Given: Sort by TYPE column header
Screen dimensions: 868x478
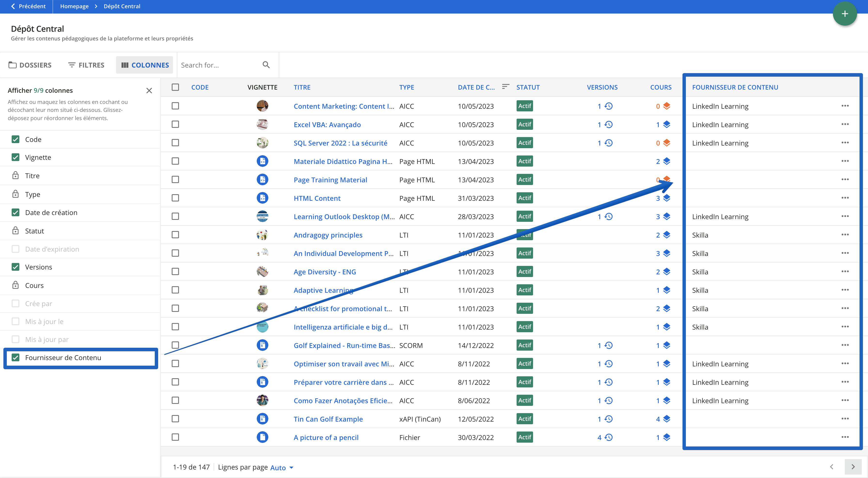Looking at the screenshot, I should [x=407, y=87].
